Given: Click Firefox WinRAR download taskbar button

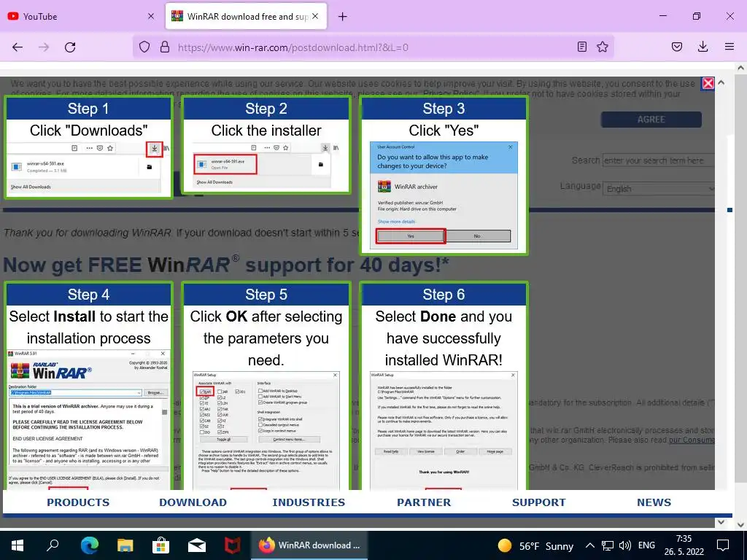Looking at the screenshot, I should point(309,545).
